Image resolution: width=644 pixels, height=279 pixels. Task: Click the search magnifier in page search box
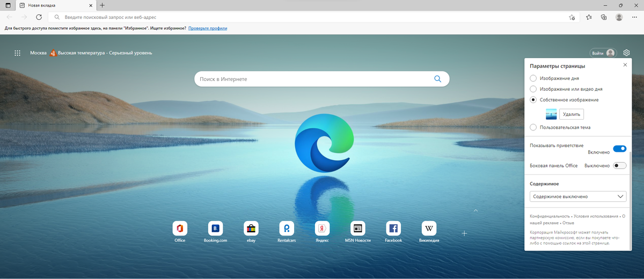(437, 79)
